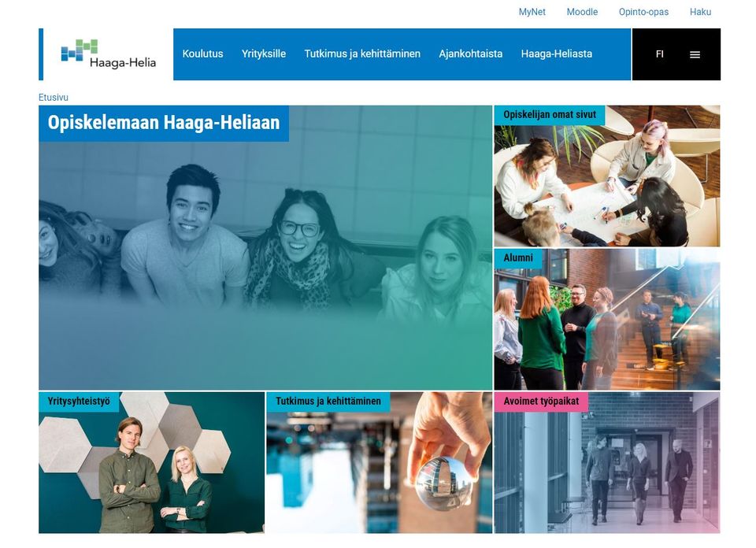Open the Yritysyhteistyö tile
Screen dimensions: 756x548
click(151, 465)
